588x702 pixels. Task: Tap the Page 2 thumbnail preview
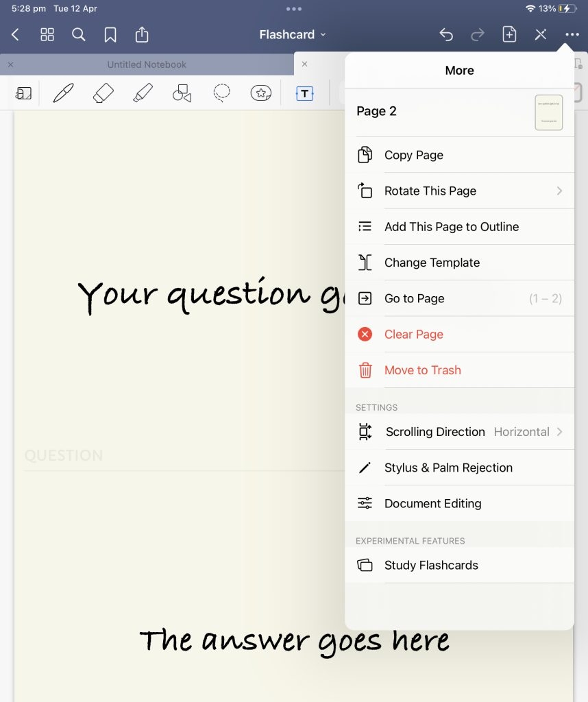548,112
